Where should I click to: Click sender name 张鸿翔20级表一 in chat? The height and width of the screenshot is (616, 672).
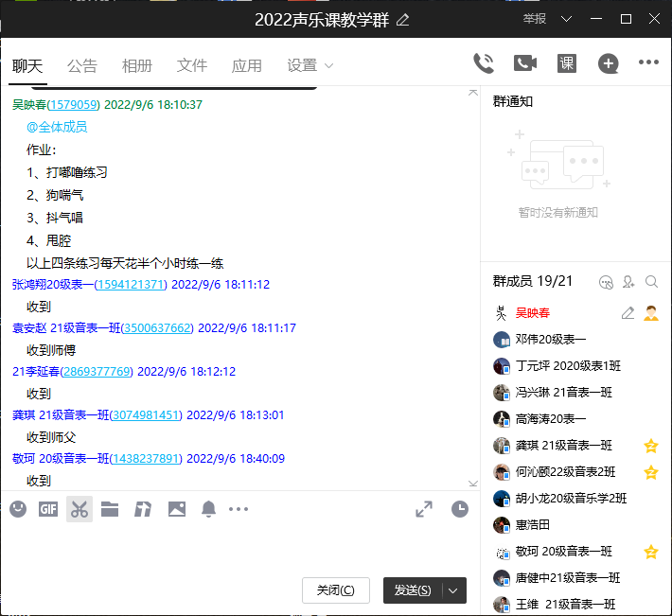[53, 285]
